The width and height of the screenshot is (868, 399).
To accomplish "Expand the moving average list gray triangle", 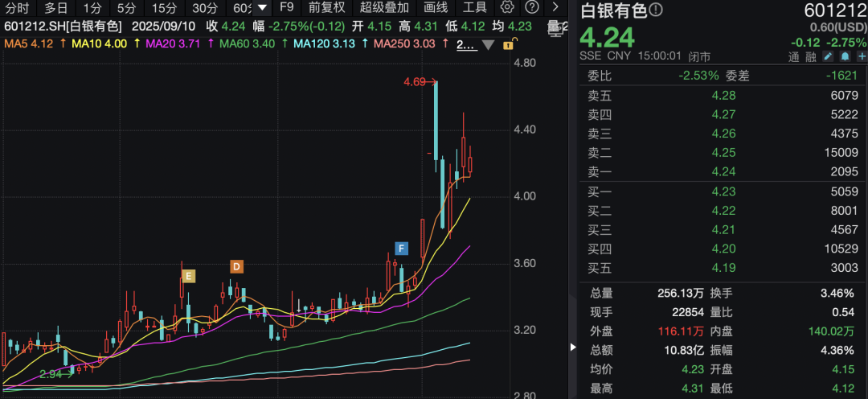I will coord(488,44).
